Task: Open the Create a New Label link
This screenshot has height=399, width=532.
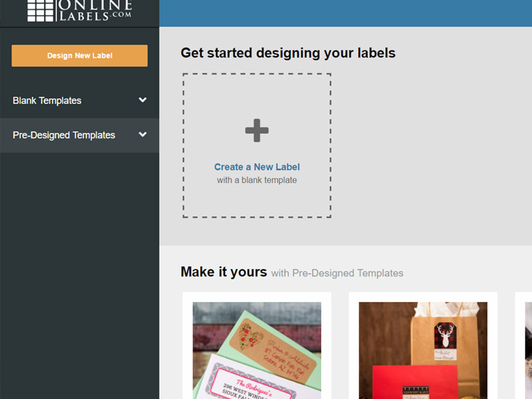Action: pyautogui.click(x=257, y=167)
